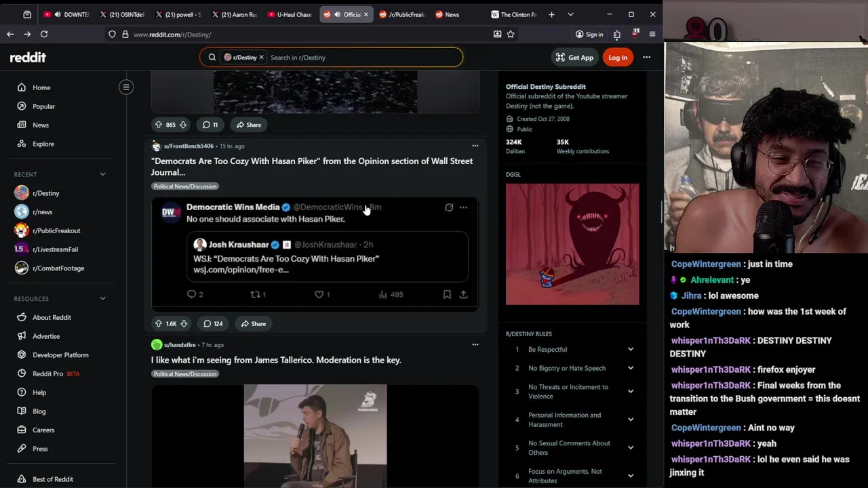
Task: Open Home in the sidebar
Action: tap(41, 87)
